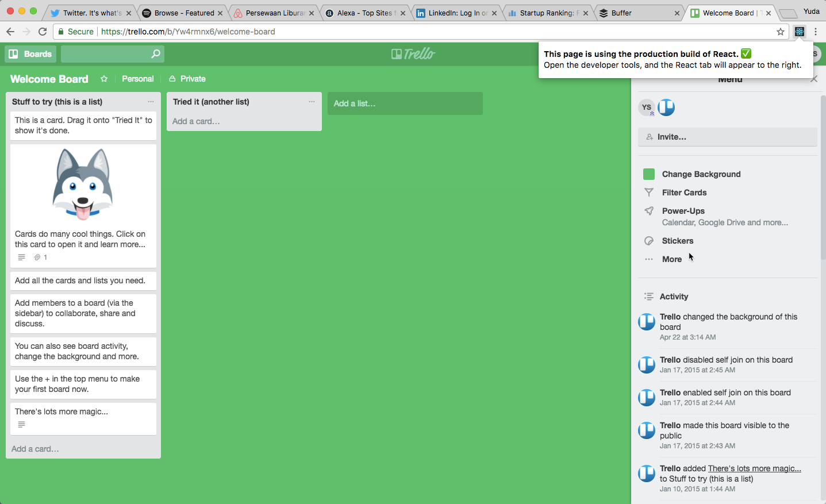Click the Personal team label

pyautogui.click(x=138, y=79)
